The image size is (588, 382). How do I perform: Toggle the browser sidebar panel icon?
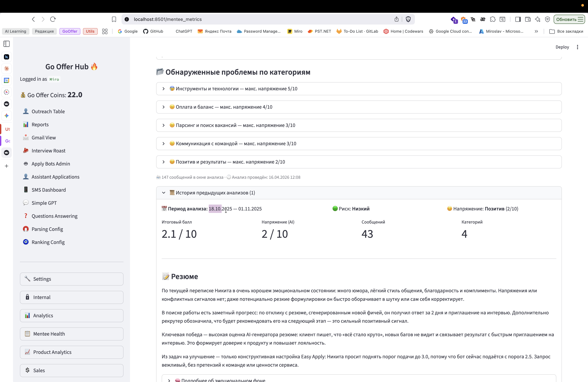(518, 19)
